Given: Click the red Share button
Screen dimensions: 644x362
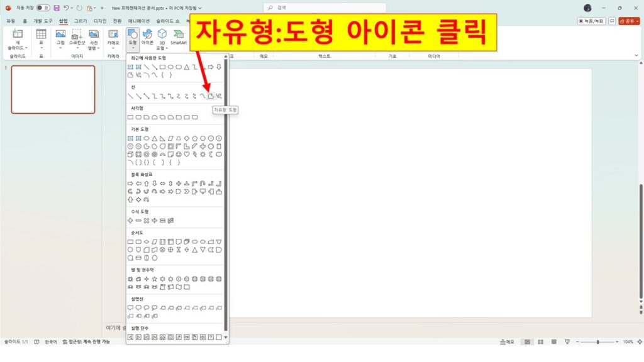Looking at the screenshot, I should (x=629, y=21).
